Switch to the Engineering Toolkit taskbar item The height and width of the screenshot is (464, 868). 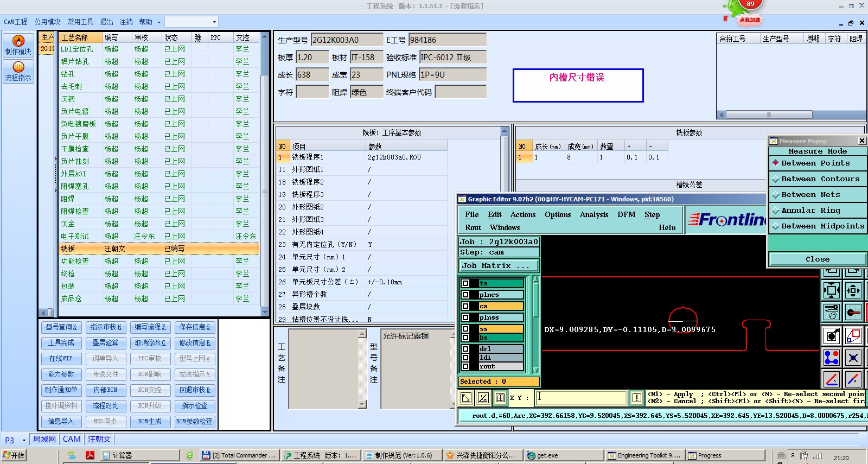click(644, 455)
